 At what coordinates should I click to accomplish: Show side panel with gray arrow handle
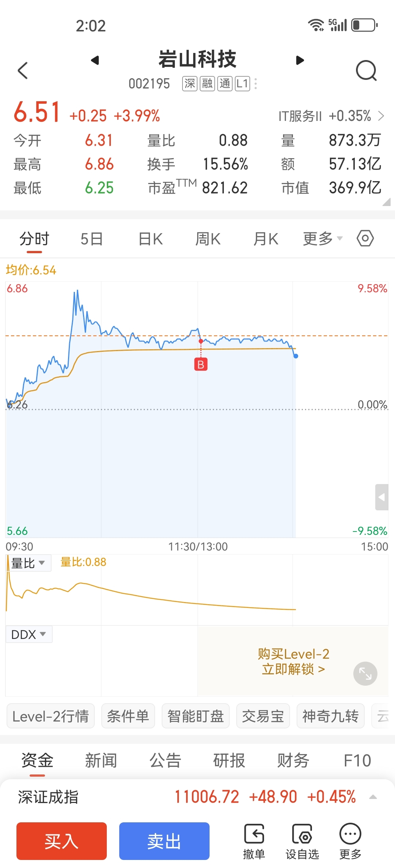381,497
